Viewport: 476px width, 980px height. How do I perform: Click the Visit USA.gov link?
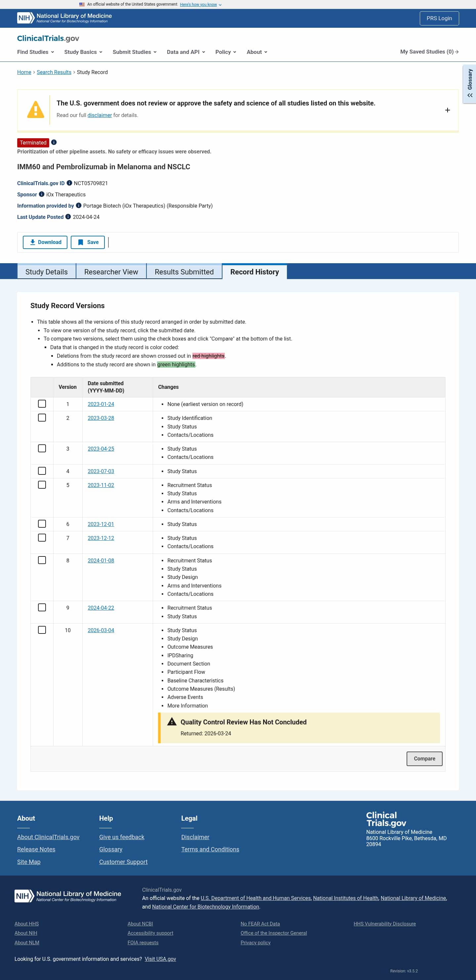coord(160,959)
